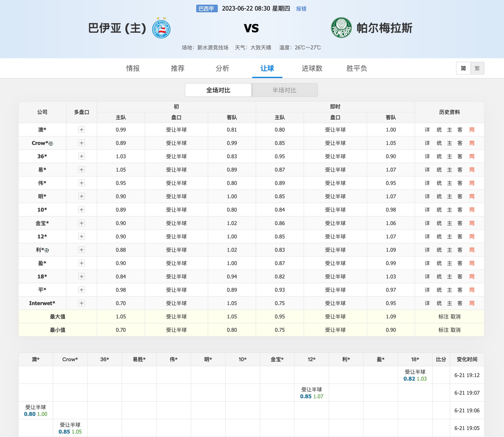Click the 6-21 19:12 change time
The height and width of the screenshot is (437, 504).
[467, 375]
